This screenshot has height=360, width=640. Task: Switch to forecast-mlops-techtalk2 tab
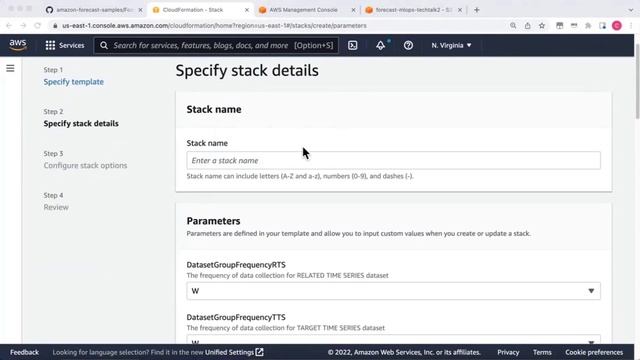[413, 10]
